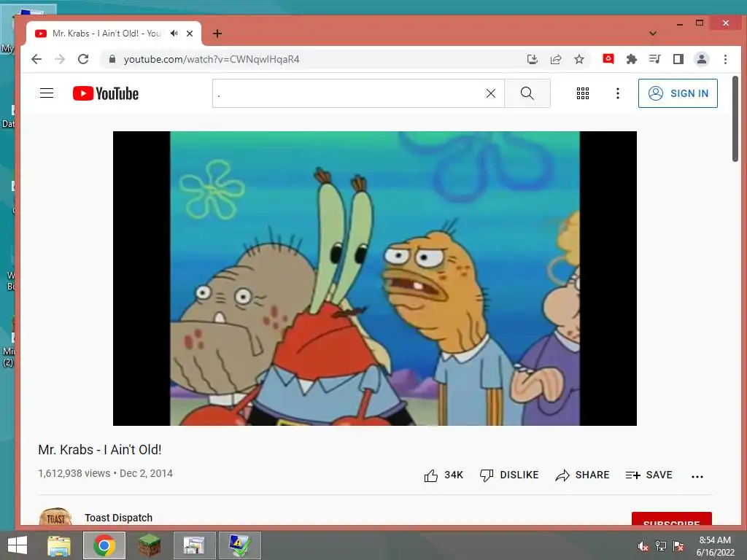The image size is (747, 560).
Task: Click the SIGN IN button
Action: click(x=678, y=93)
